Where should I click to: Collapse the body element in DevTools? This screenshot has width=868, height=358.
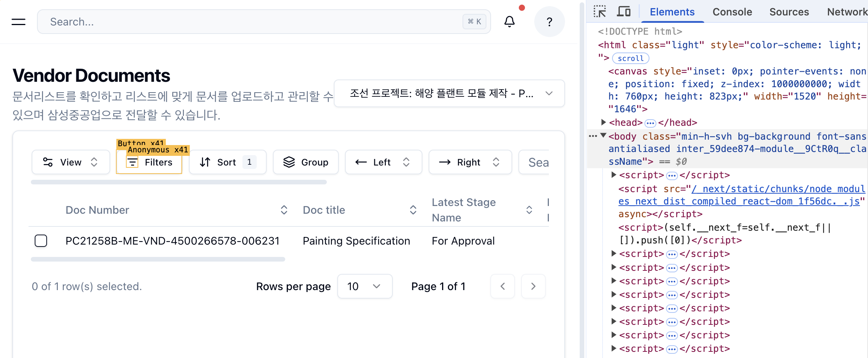(x=604, y=136)
